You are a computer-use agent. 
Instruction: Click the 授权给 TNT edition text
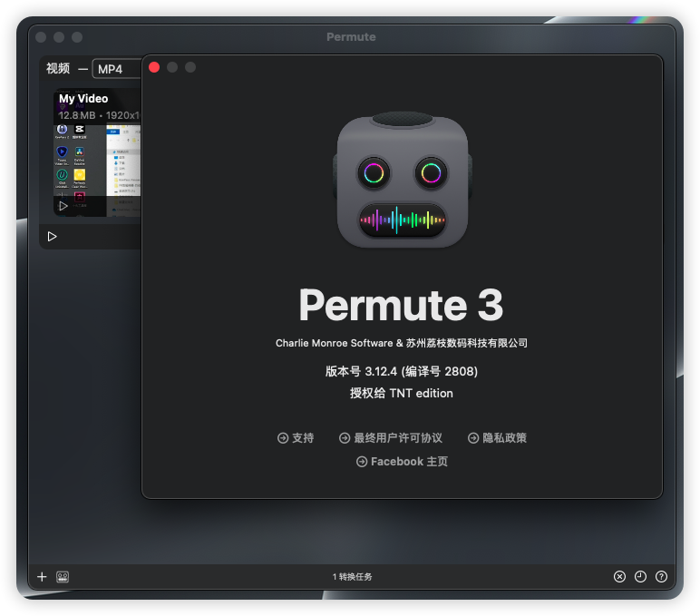click(x=402, y=393)
